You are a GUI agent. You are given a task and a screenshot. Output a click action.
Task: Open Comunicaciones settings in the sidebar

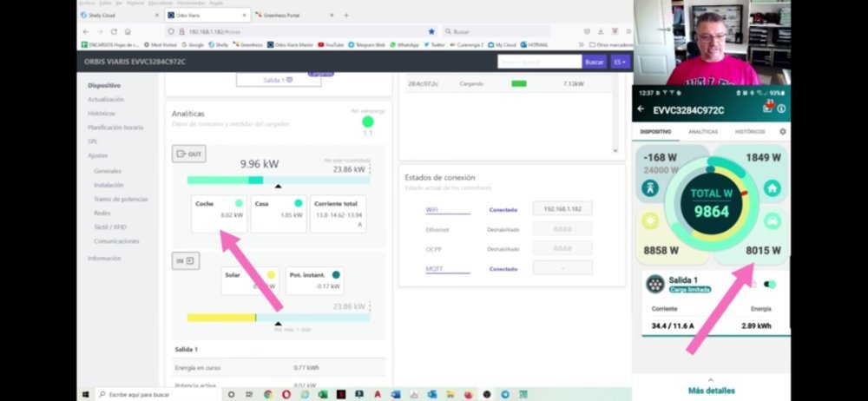click(116, 241)
